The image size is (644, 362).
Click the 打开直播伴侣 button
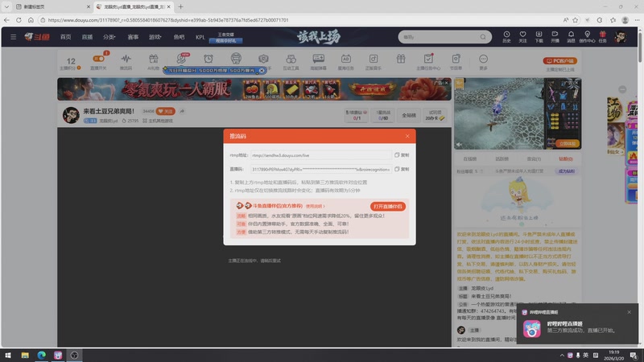tap(388, 207)
